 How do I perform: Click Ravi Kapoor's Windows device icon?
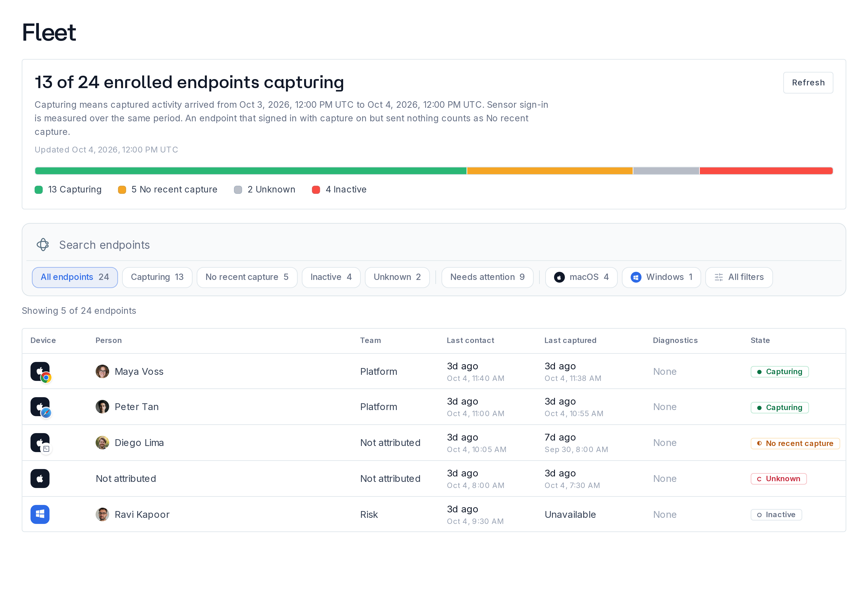pyautogui.click(x=40, y=514)
